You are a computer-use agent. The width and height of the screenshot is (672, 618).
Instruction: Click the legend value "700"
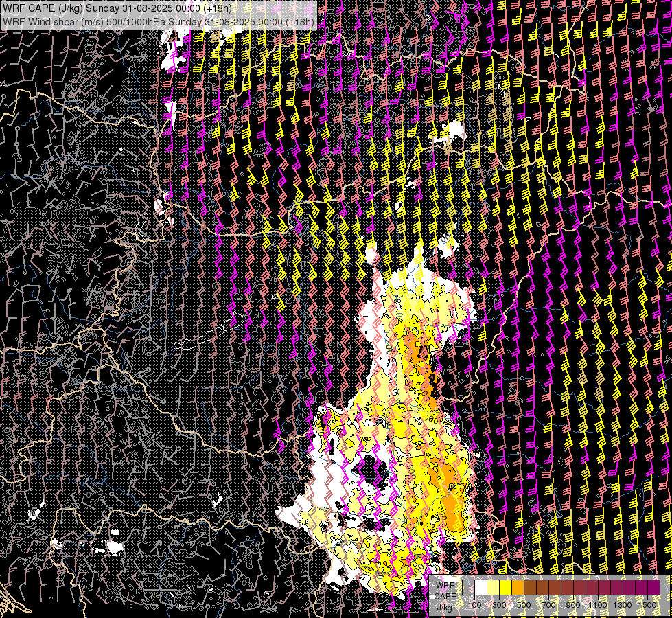(x=548, y=605)
